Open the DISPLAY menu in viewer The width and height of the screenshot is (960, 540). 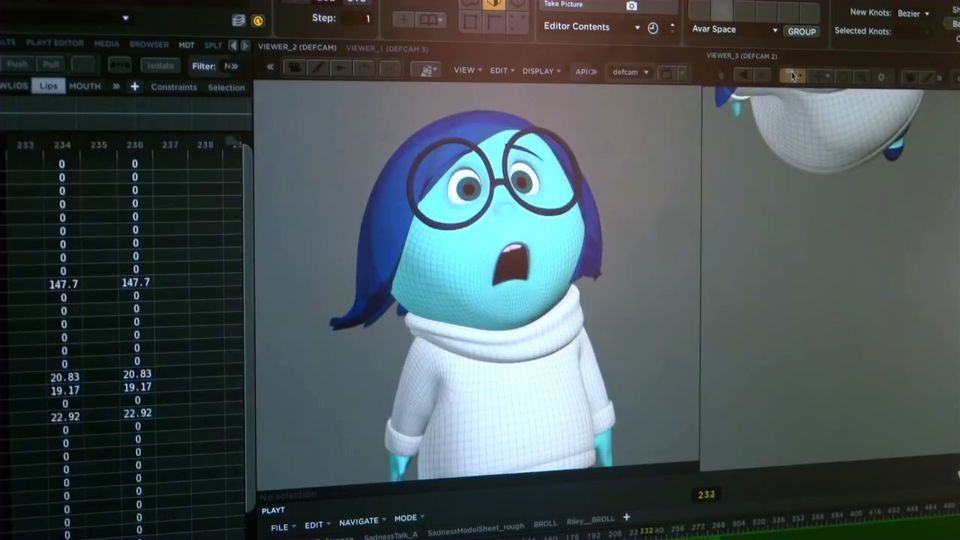(541, 71)
